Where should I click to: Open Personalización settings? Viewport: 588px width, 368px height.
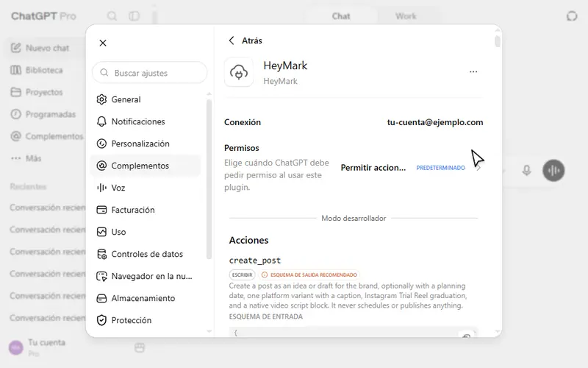pos(146,144)
